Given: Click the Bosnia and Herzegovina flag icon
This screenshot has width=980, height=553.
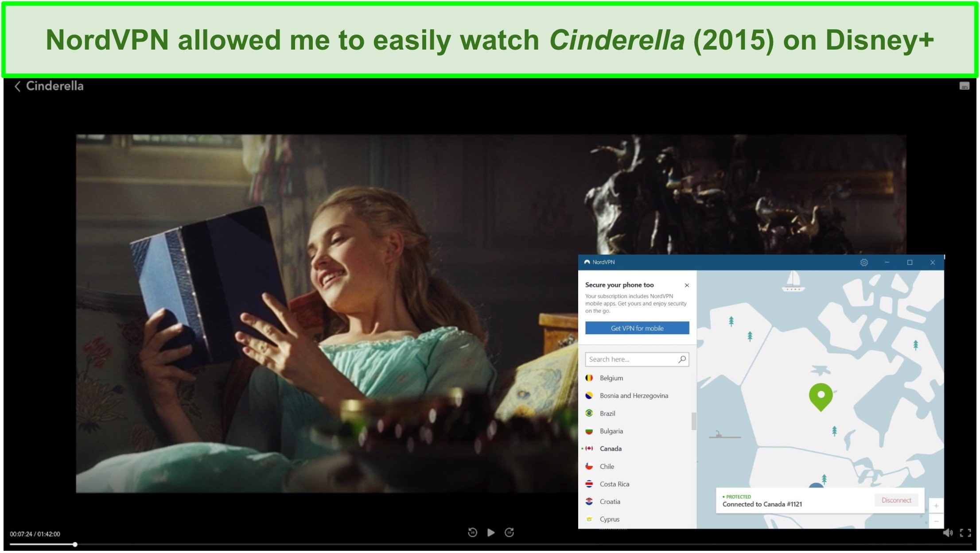Looking at the screenshot, I should coord(589,396).
